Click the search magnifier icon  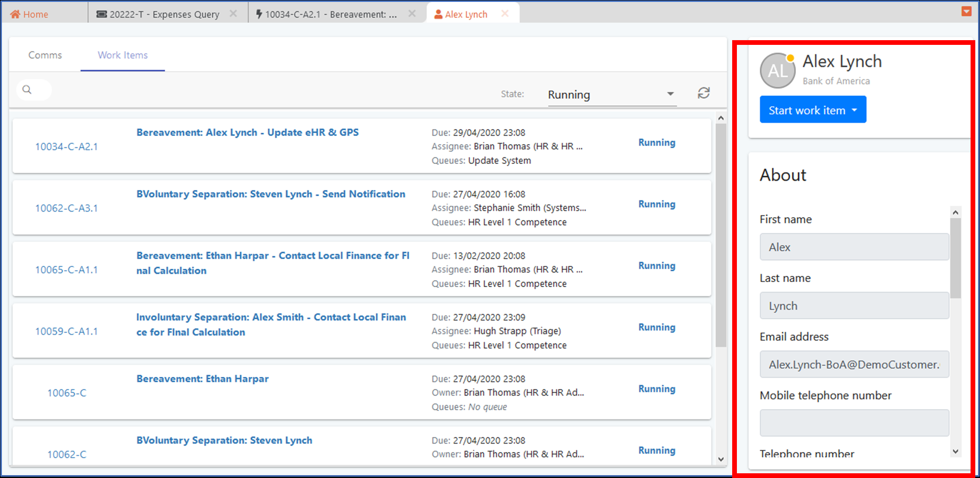click(27, 90)
